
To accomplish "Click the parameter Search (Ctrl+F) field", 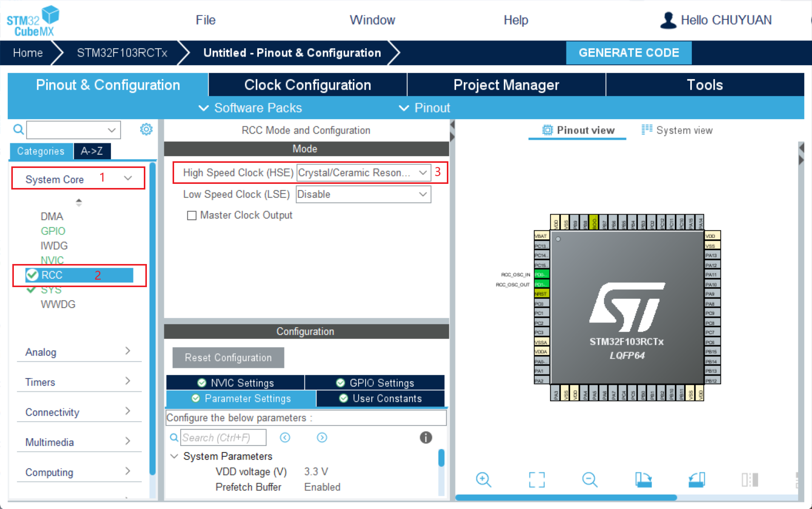I will pyautogui.click(x=223, y=438).
